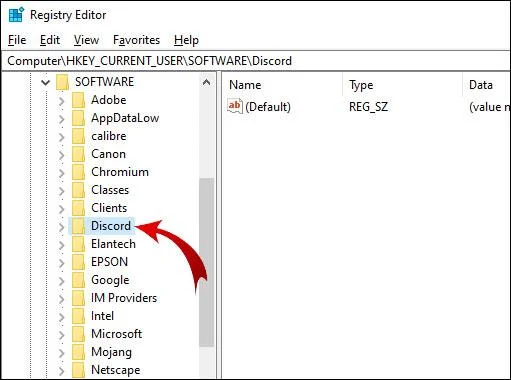This screenshot has width=511, height=380.
Task: Click the tree scrollbar up arrow
Action: (206, 82)
